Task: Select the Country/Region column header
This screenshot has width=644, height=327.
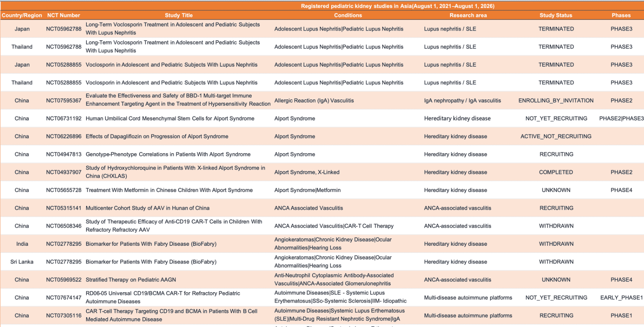Action: pos(22,15)
